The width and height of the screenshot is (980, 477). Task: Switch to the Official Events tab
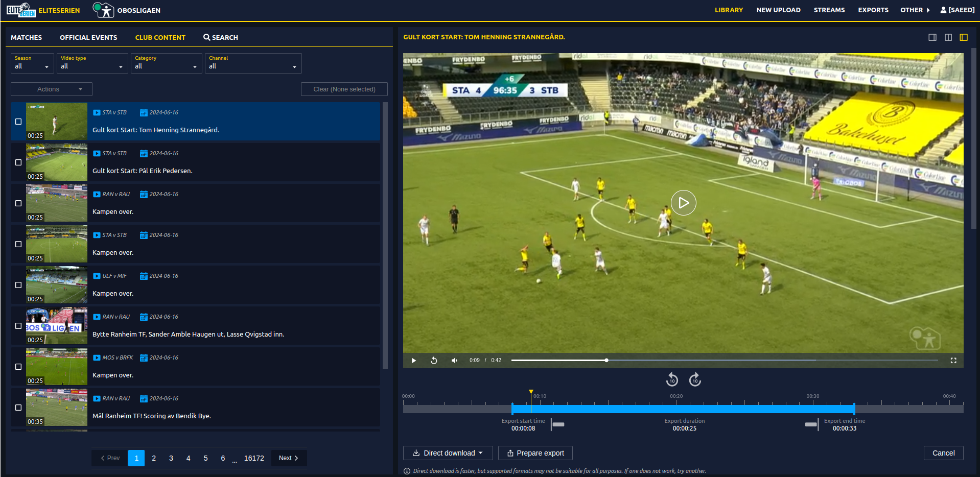(88, 37)
